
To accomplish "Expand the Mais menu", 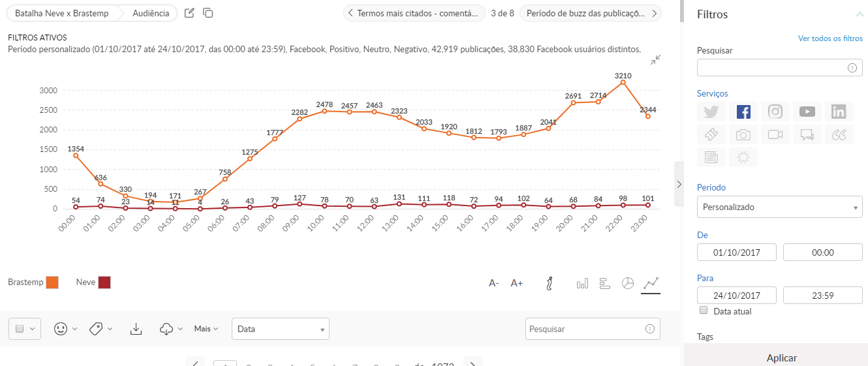I will click(206, 329).
